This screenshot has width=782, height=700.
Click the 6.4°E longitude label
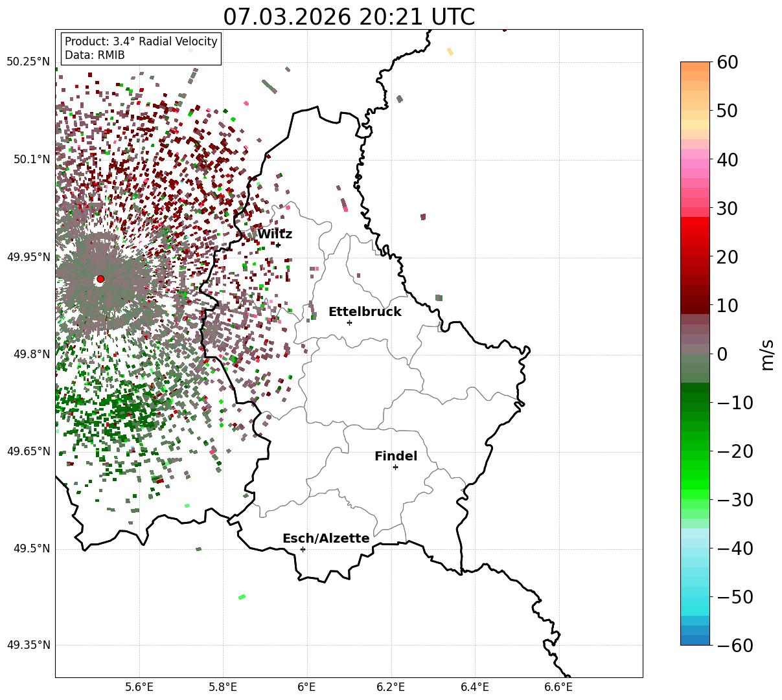pos(475,687)
